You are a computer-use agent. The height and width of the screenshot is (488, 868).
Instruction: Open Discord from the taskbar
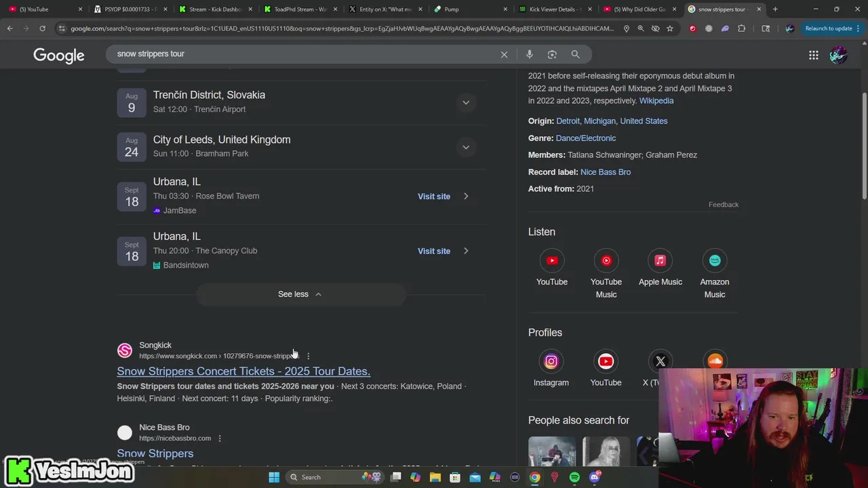click(x=595, y=477)
